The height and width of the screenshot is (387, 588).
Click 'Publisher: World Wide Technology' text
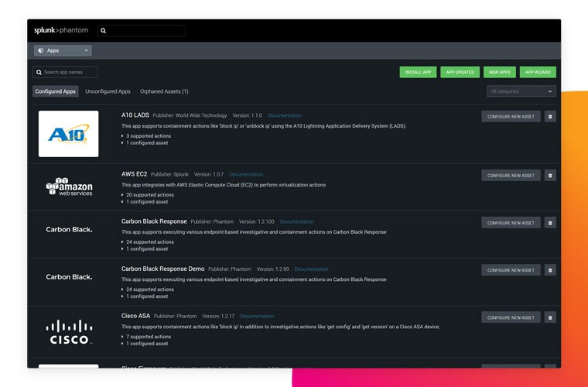pyautogui.click(x=190, y=115)
